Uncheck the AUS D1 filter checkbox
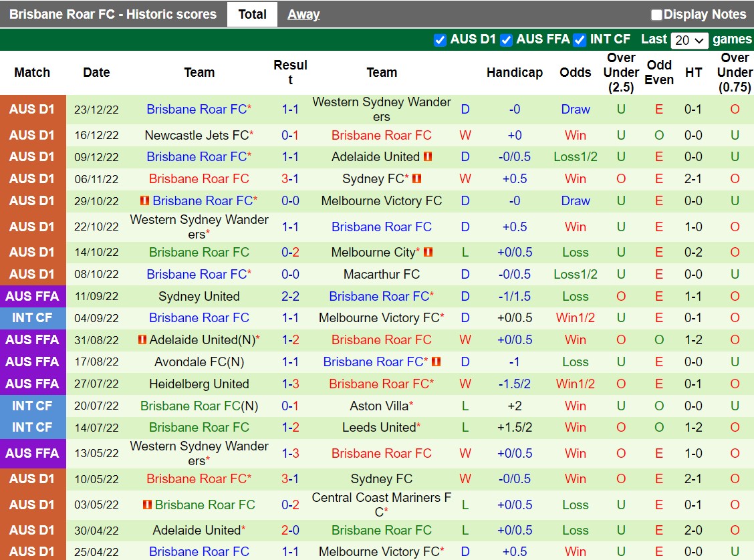 (x=440, y=40)
